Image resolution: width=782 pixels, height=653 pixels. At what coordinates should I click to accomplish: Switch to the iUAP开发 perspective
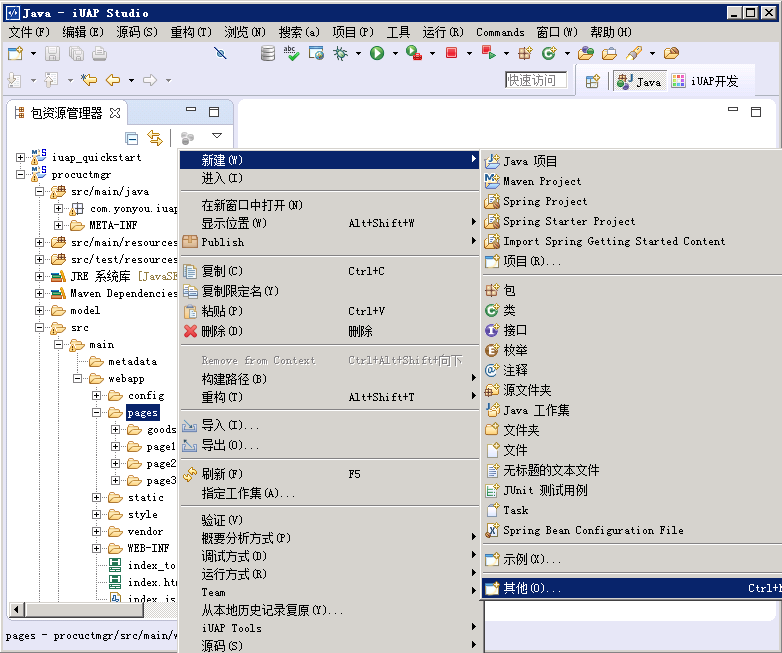coord(705,81)
